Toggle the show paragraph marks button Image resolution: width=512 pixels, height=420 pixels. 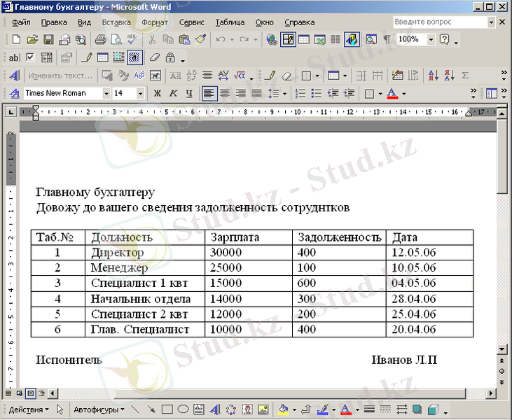(387, 40)
